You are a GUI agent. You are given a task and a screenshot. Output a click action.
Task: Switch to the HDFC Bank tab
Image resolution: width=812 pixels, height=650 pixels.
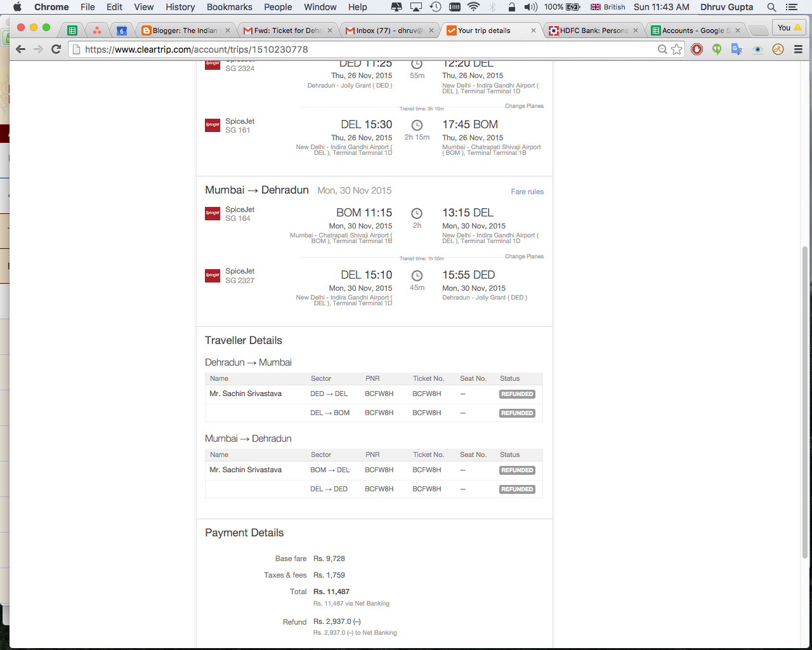point(593,30)
